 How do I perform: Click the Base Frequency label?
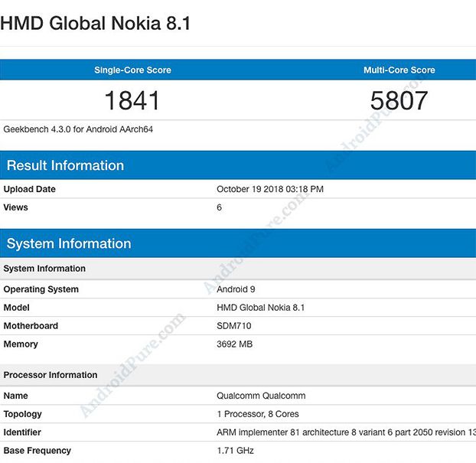37,451
